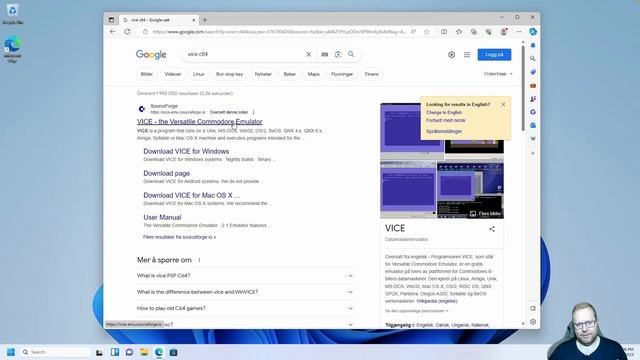Select the 'Linux' filter chip

[x=198, y=74]
